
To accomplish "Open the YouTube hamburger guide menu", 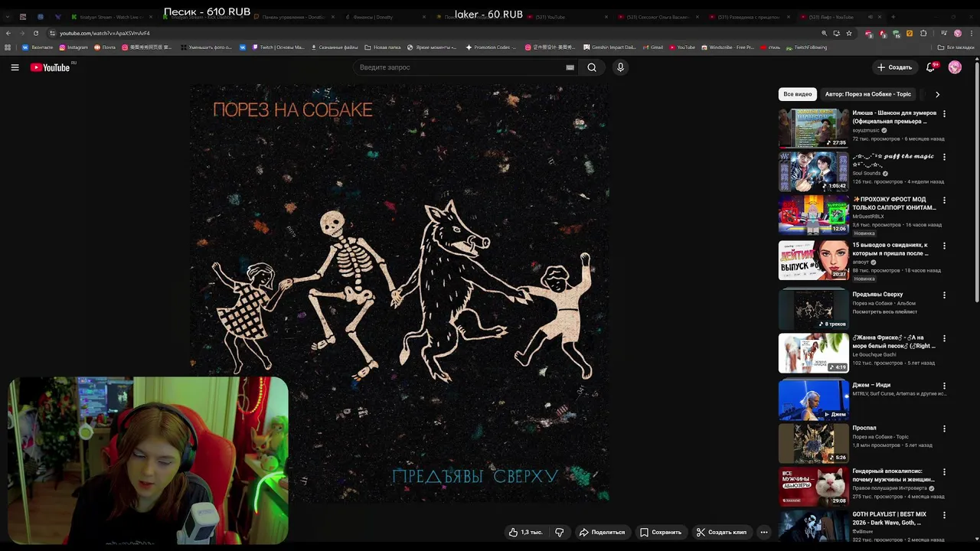I will tap(15, 67).
